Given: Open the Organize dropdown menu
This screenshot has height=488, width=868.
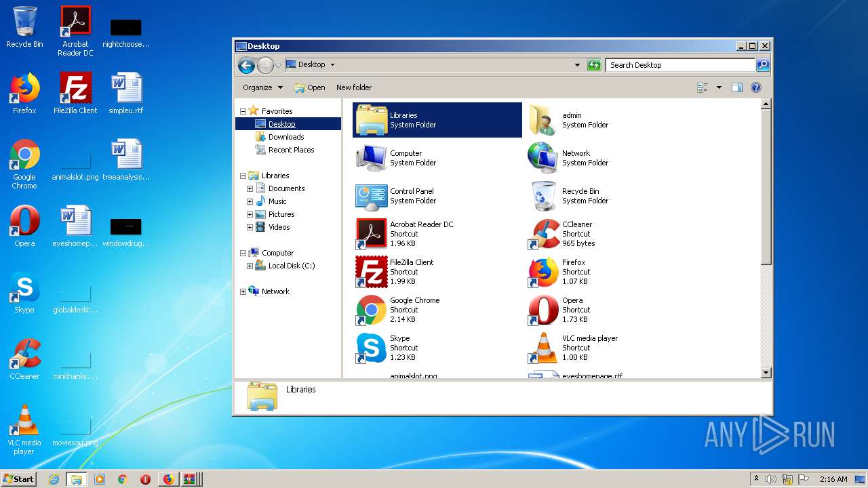Looking at the screenshot, I should click(263, 87).
